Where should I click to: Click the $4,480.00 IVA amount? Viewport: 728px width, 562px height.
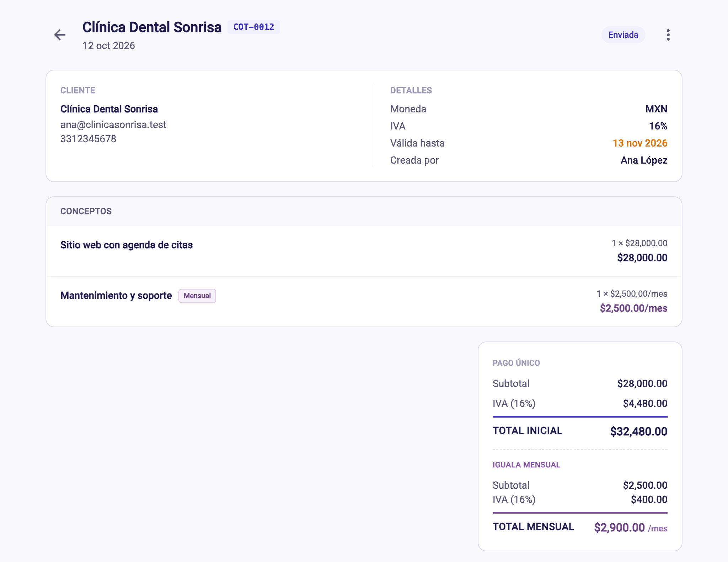[x=645, y=403]
